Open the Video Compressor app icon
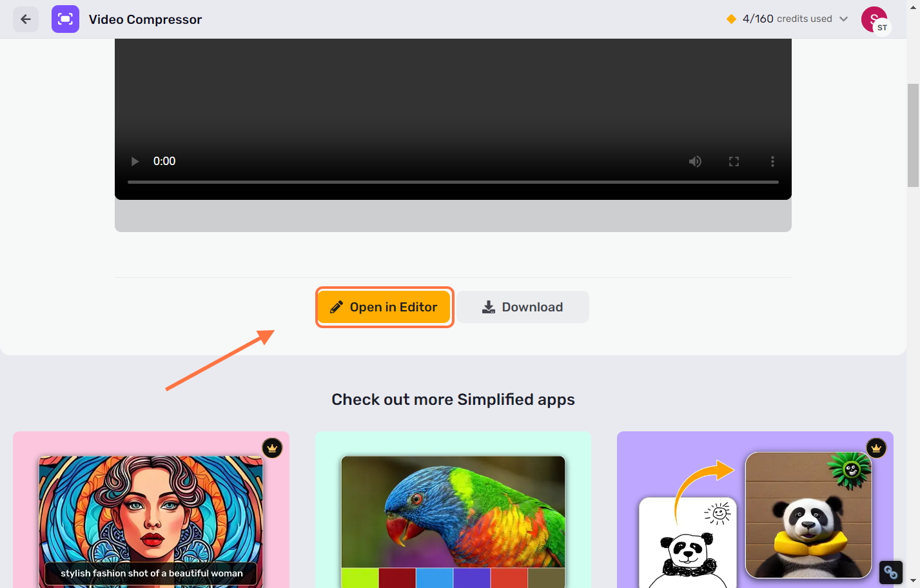Screen dimensions: 920x588 [x=65, y=19]
